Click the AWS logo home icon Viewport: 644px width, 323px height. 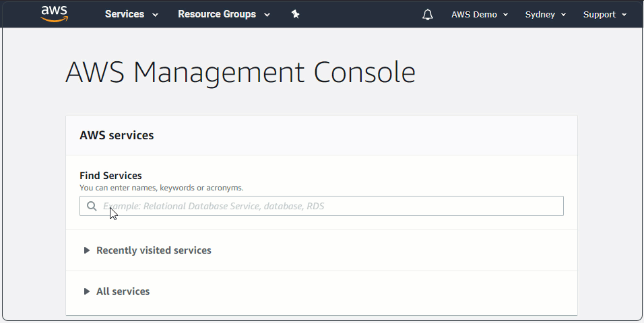point(54,14)
